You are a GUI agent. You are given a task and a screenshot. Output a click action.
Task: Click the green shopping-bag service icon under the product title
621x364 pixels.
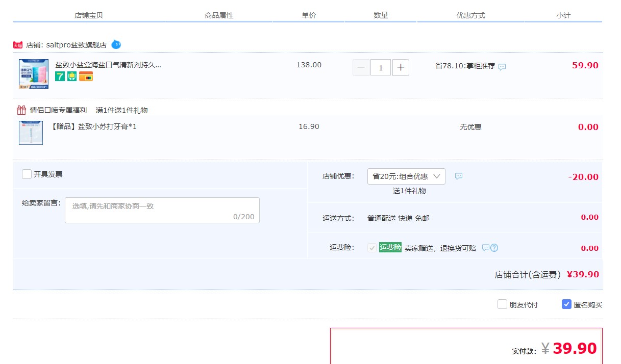72,76
